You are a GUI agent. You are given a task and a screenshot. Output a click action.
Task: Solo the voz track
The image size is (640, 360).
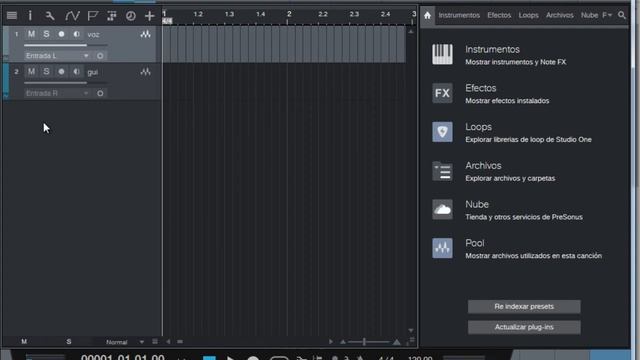point(47,34)
